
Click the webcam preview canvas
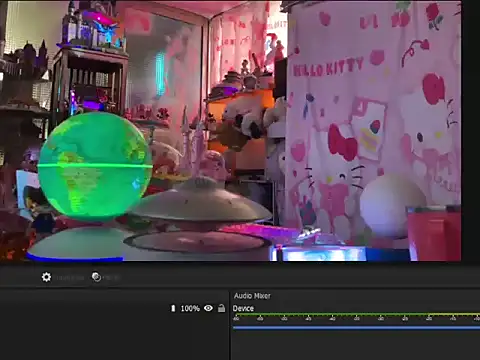pyautogui.click(x=231, y=131)
